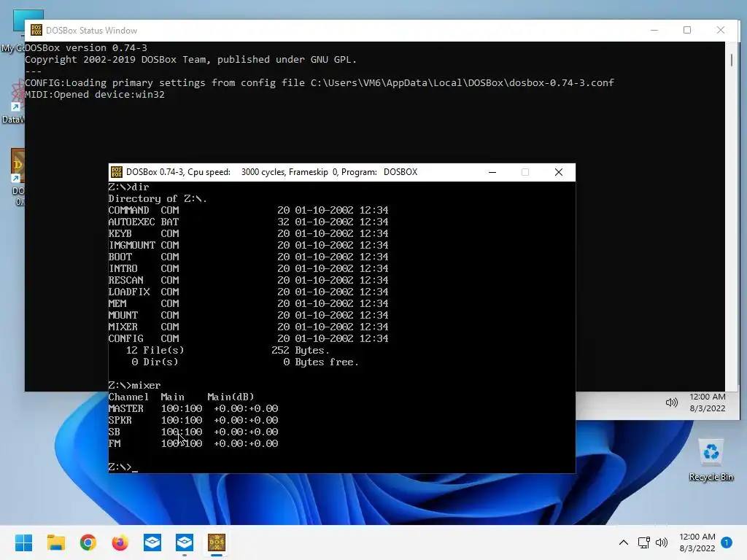This screenshot has height=560, width=747.
Task: Open the notification badge showing 1
Action: 727,542
